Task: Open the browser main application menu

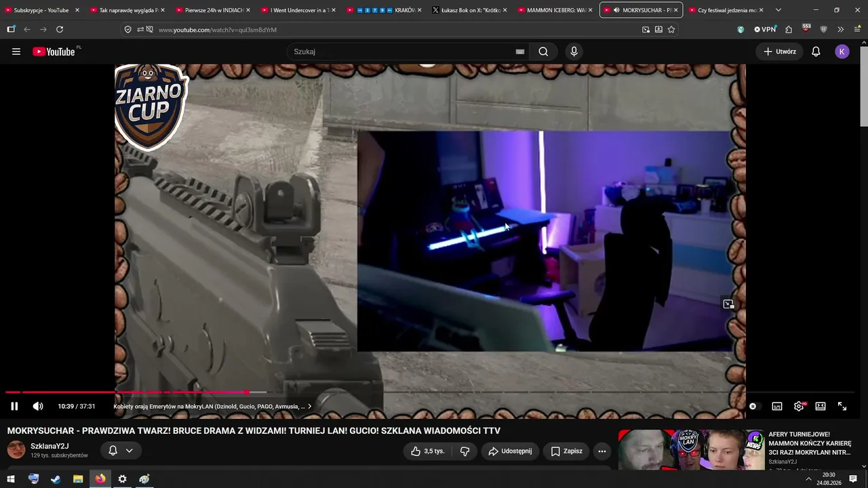Action: [x=857, y=30]
